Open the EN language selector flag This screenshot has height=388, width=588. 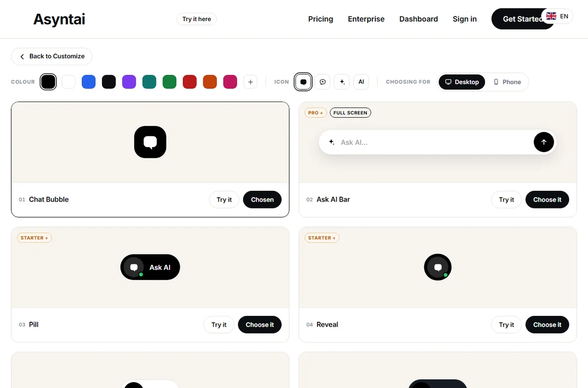[557, 16]
